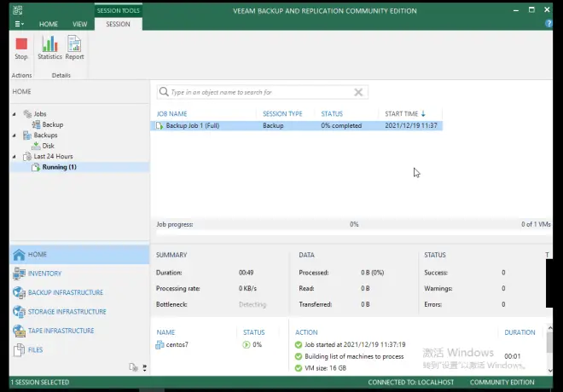
Task: Select the Job started at log entry
Action: (355, 344)
